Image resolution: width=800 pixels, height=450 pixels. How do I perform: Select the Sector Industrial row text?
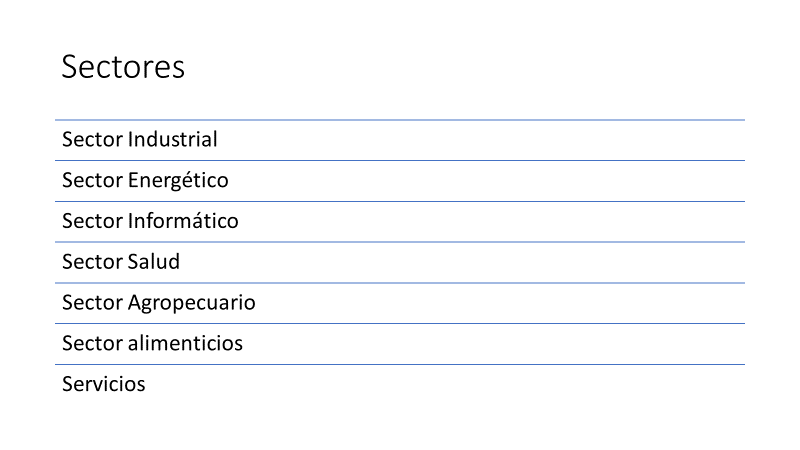click(139, 140)
